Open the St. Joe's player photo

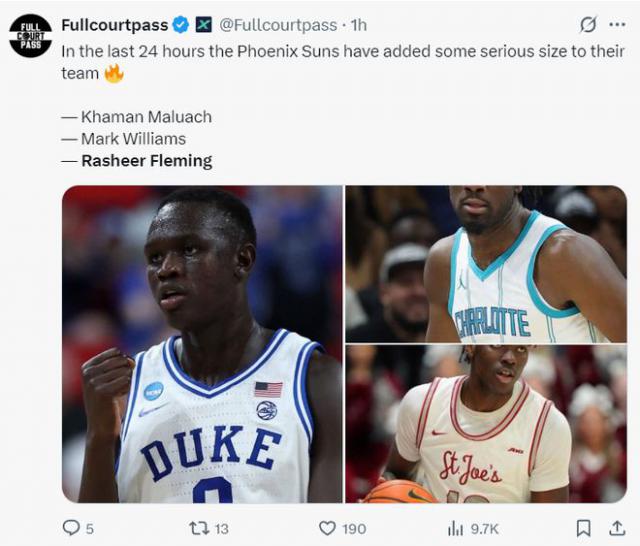[486, 424]
